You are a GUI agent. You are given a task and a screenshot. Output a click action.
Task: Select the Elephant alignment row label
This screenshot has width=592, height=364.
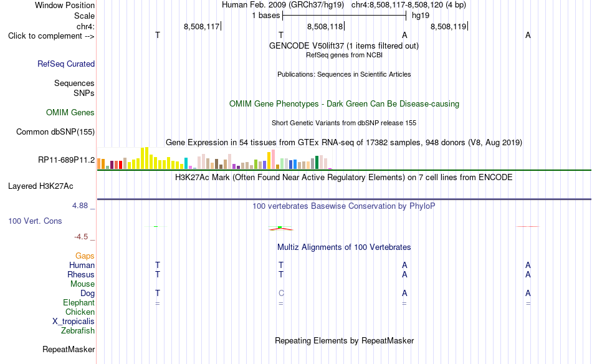pos(79,302)
